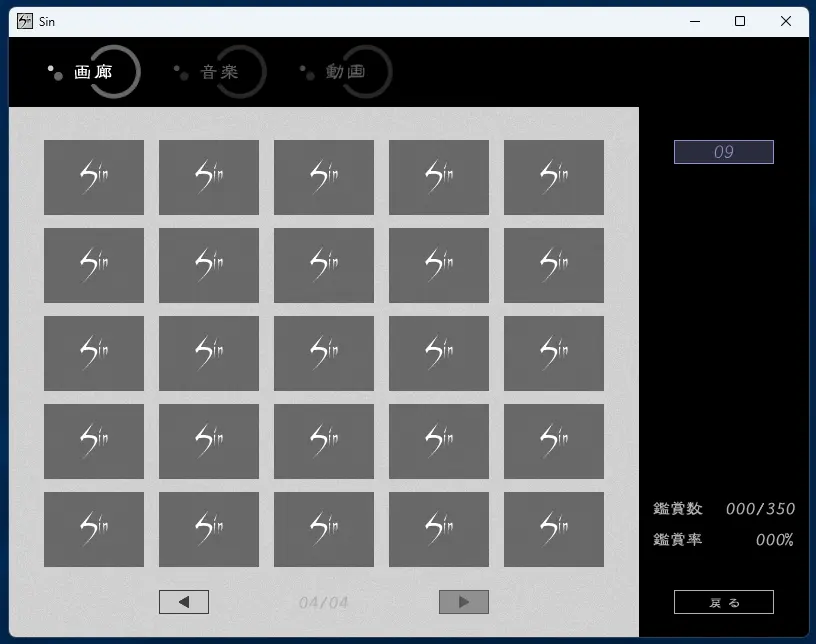Open fourth thumbnail in fourth row
This screenshot has height=644, width=816.
(439, 441)
